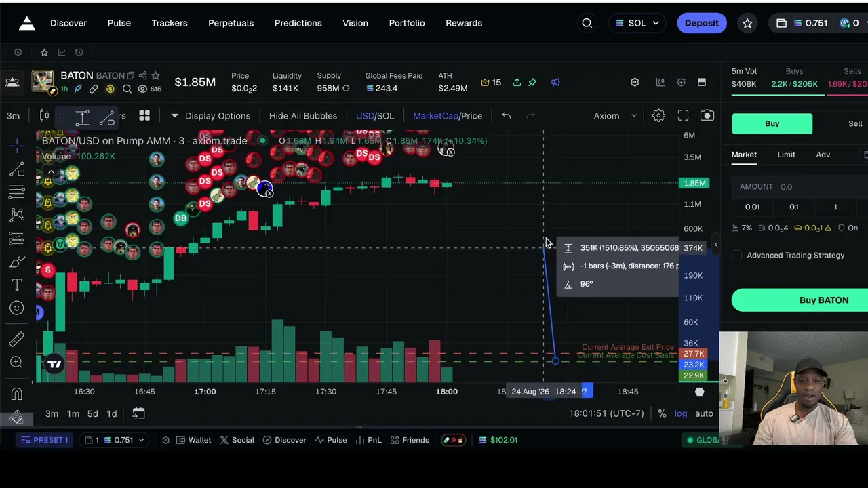This screenshot has width=868, height=488.
Task: Toggle log scale on the chart
Action: pyautogui.click(x=681, y=413)
